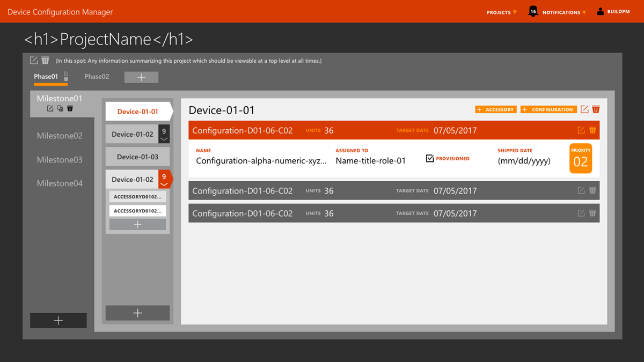Click edit icon on the last gray configuration row
Viewport: 644px width, 362px height.
click(581, 213)
